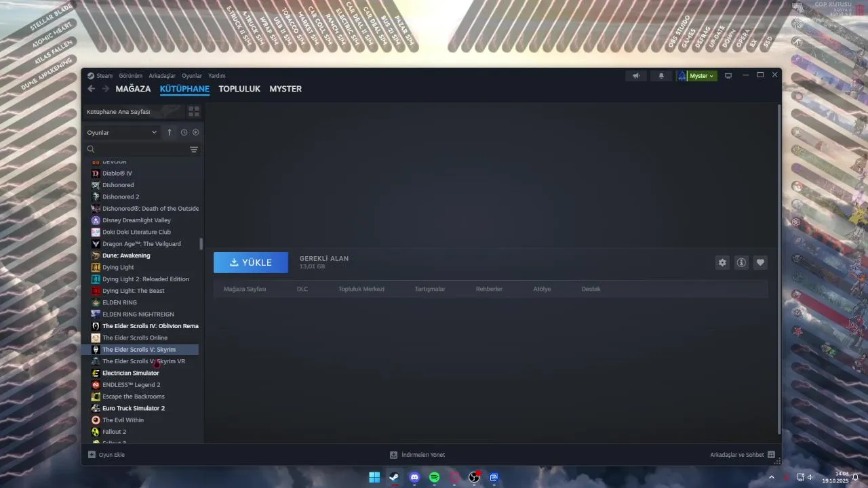Open the Arkadaşlar menu
Screen dimensions: 868x488
point(162,76)
